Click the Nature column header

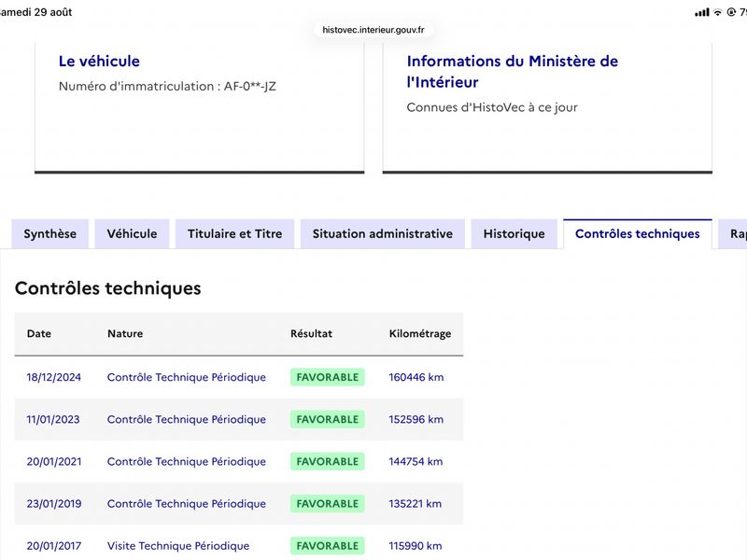click(125, 333)
